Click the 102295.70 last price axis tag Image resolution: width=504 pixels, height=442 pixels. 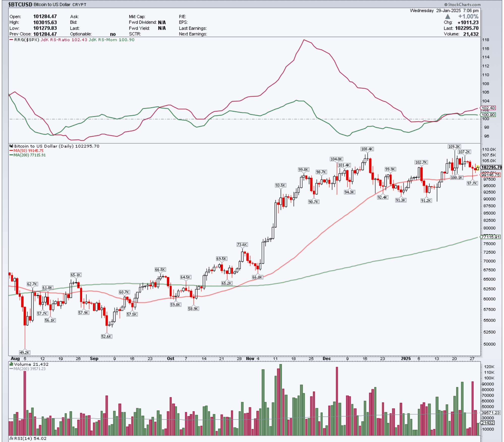[491, 167]
